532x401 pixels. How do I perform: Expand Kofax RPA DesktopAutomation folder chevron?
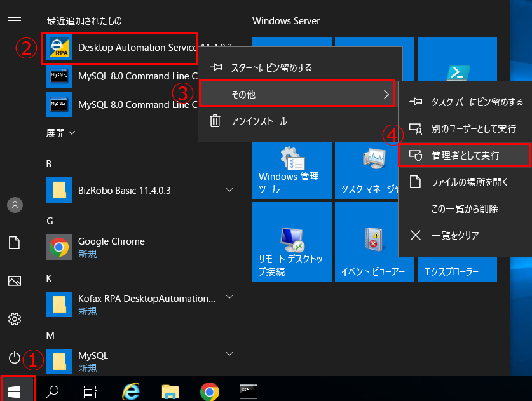229,297
